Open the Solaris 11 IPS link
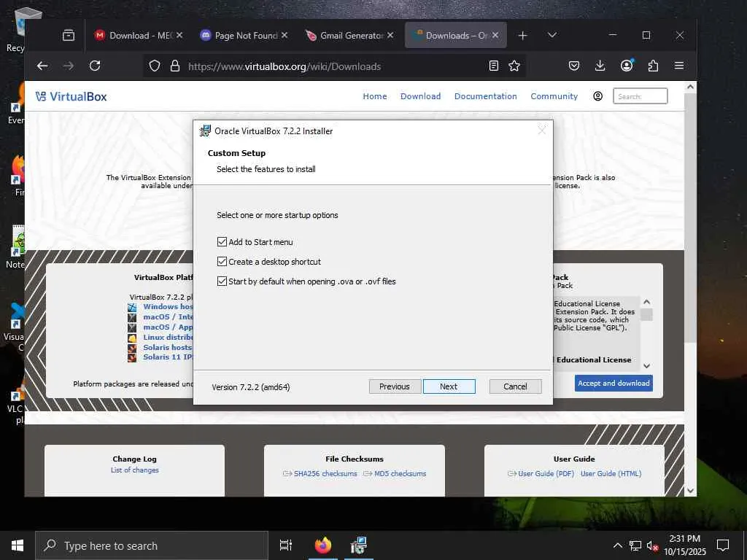Image resolution: width=747 pixels, height=560 pixels. coord(168,357)
